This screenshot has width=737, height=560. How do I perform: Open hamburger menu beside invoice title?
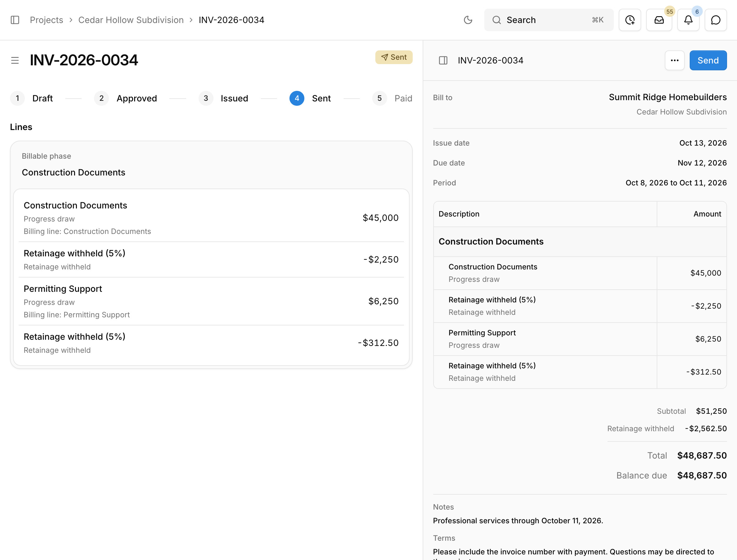point(15,60)
